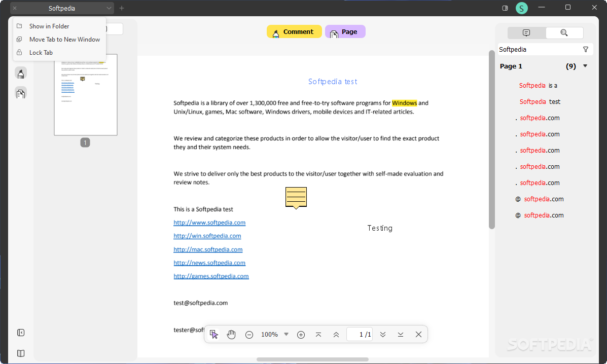
Task: Click the highlighted word Windows
Action: 404,103
